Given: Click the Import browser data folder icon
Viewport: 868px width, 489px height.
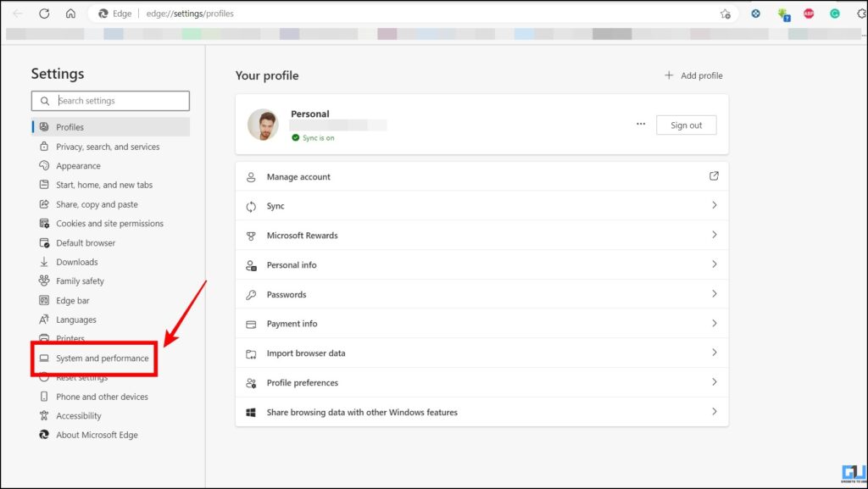Looking at the screenshot, I should (x=251, y=354).
